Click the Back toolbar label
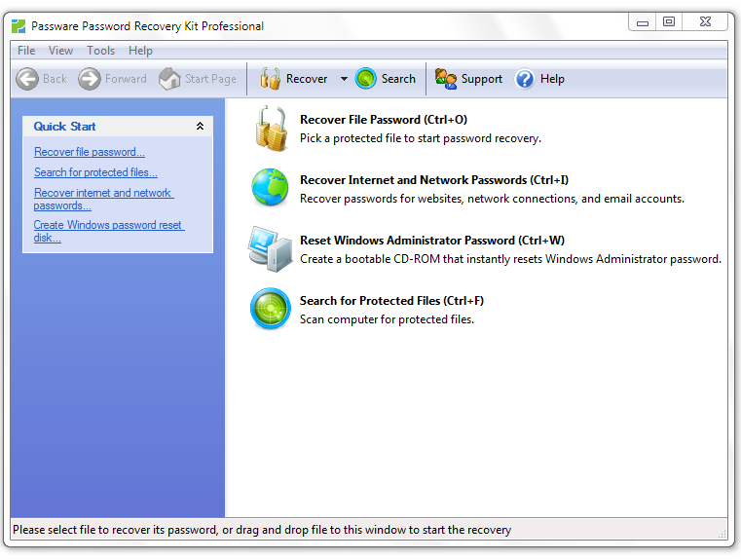This screenshot has height=560, width=741. (x=55, y=79)
